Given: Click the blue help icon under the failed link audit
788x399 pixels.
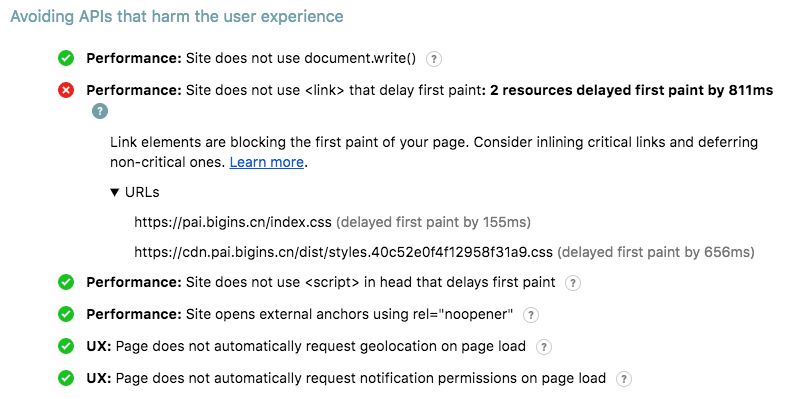Looking at the screenshot, I should pos(100,111).
